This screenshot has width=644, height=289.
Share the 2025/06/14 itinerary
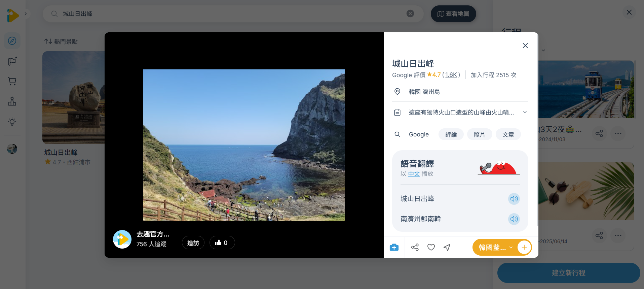click(599, 235)
